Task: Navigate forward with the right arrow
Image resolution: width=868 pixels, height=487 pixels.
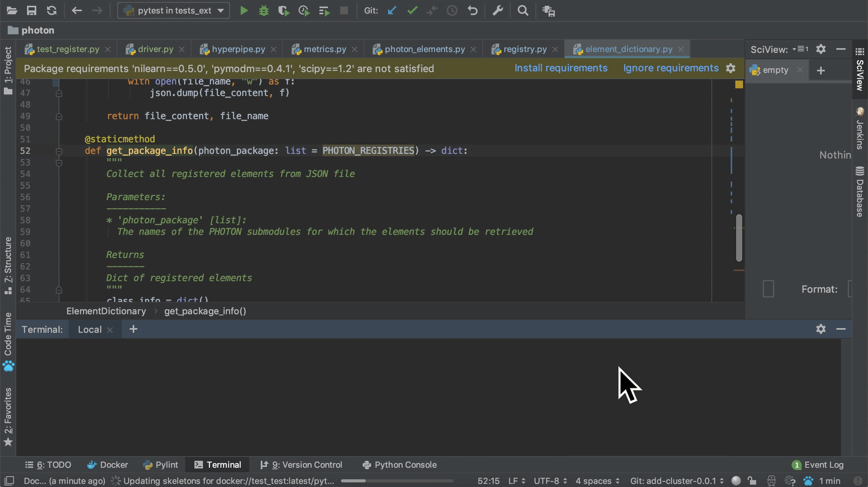Action: coord(97,10)
